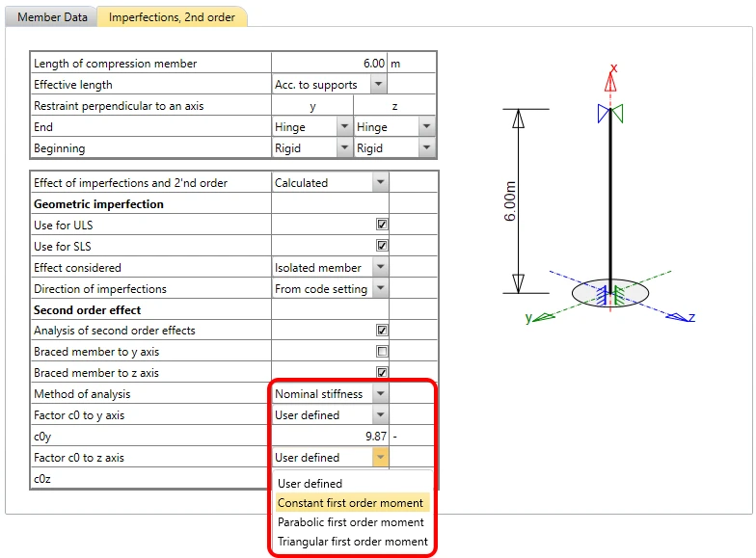756x558 pixels.
Task: Select the Imperfections, 2nd order tab
Action: pyautogui.click(x=172, y=17)
